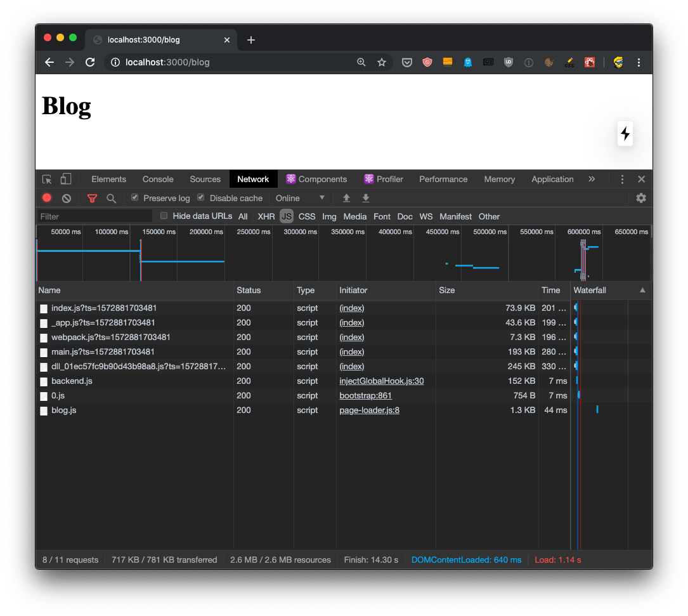This screenshot has width=688, height=616.
Task: Click the red record network log button
Action: click(47, 198)
